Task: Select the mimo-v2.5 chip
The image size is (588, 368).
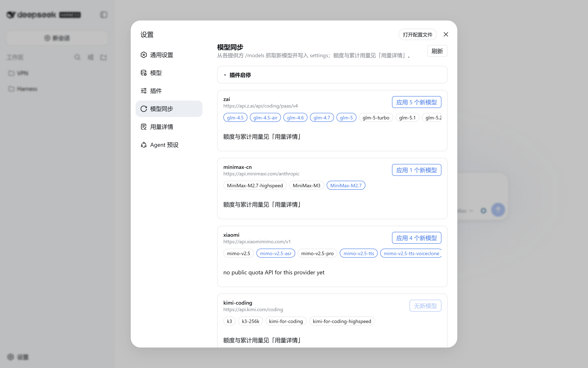Action: pos(238,253)
